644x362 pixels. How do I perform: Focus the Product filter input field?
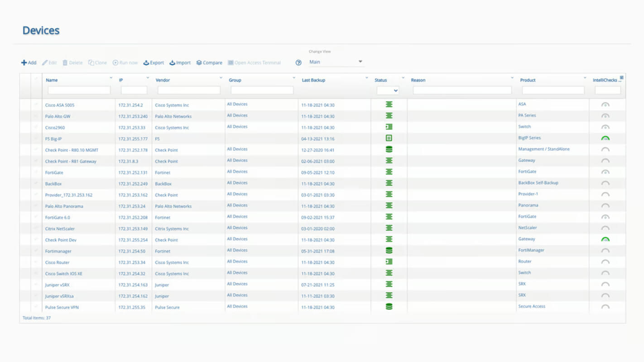coord(553,90)
